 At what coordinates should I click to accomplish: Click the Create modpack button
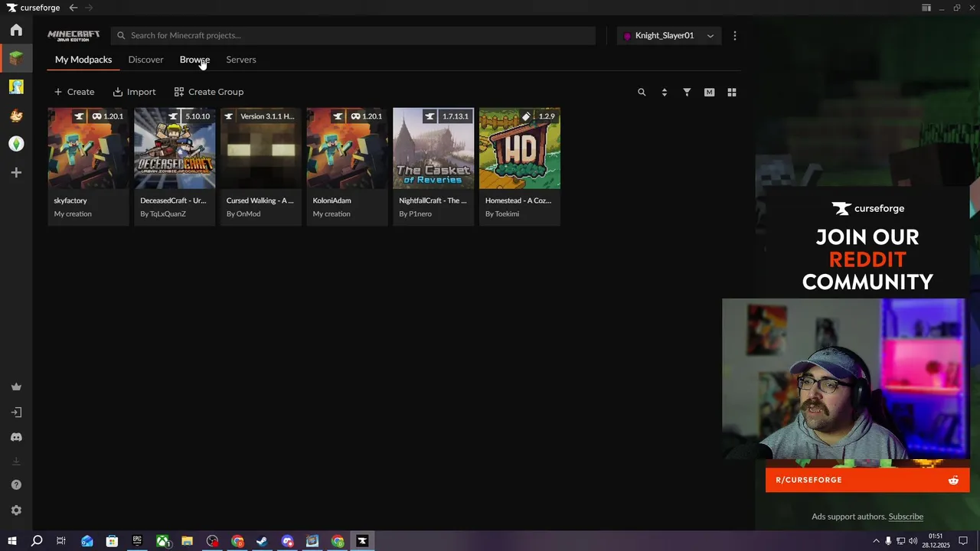click(x=74, y=92)
